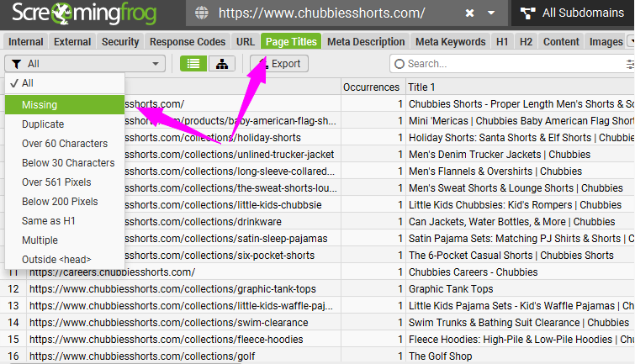Click the Export button
635x364 pixels.
click(x=278, y=64)
